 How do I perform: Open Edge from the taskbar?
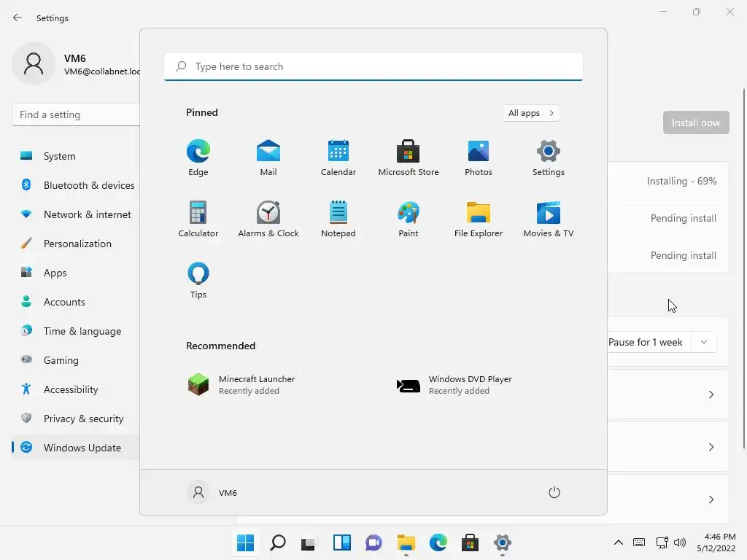(438, 542)
